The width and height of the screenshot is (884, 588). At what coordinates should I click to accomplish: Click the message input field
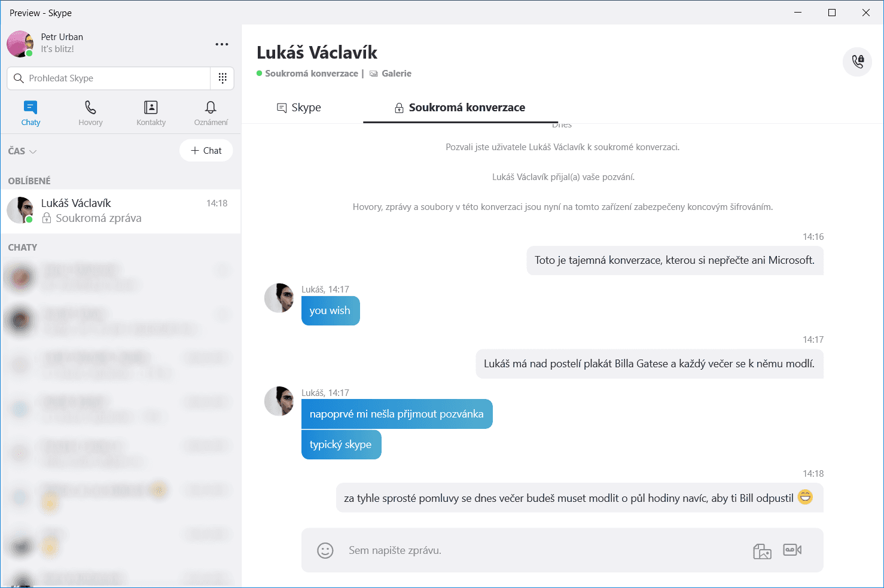(478, 550)
